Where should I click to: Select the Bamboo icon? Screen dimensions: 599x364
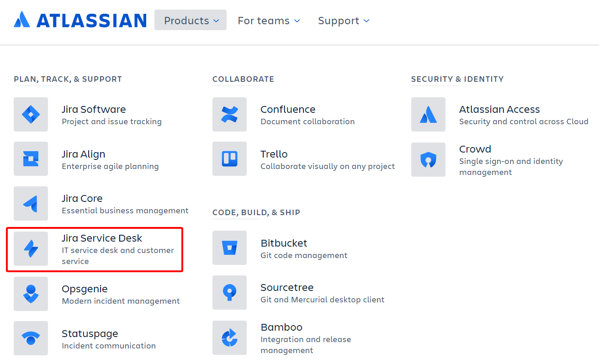(x=229, y=338)
